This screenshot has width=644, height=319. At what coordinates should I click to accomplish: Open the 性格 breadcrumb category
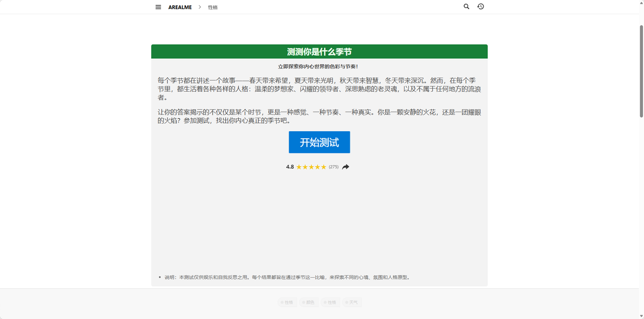click(213, 8)
